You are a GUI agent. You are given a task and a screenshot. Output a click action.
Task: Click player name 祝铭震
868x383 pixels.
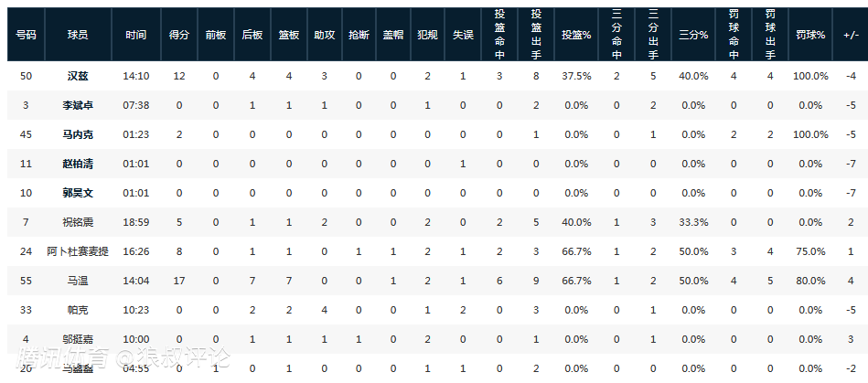(x=78, y=222)
